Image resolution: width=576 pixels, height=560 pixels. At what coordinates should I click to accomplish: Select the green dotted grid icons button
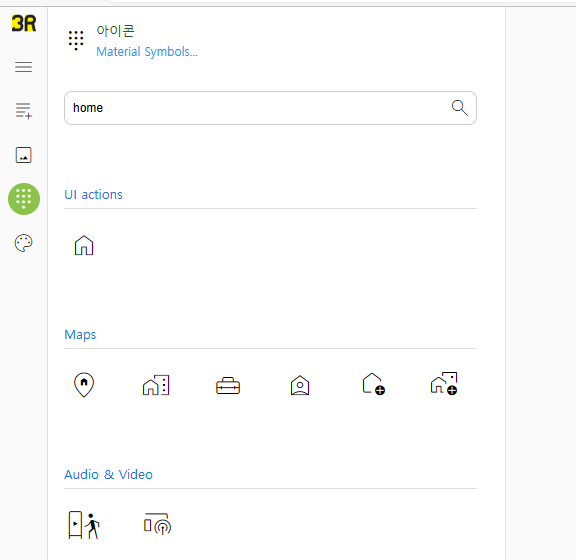coord(24,199)
